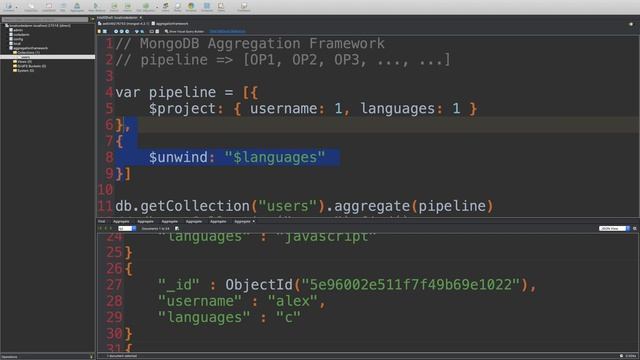The width and height of the screenshot is (640, 360).
Task: Open the Roles manager toolbar icon
Action: tap(178, 7)
